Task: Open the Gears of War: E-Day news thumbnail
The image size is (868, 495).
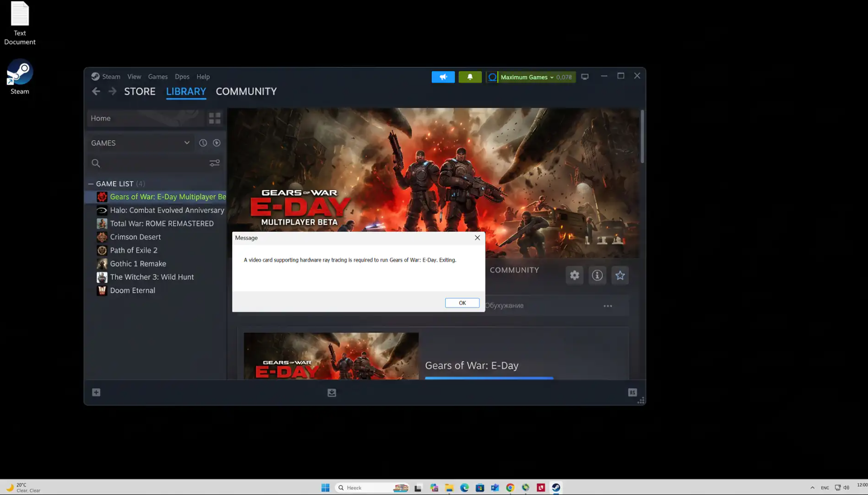Action: click(x=331, y=356)
